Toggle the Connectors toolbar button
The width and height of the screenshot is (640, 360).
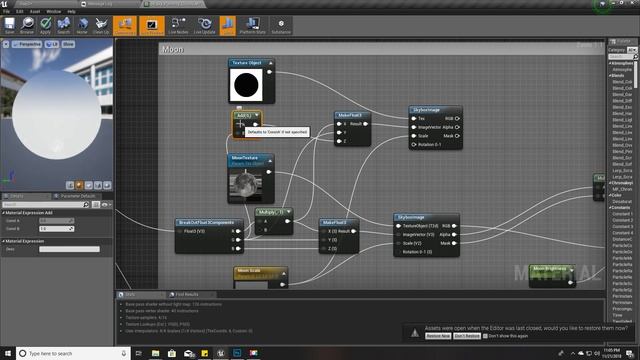click(125, 25)
